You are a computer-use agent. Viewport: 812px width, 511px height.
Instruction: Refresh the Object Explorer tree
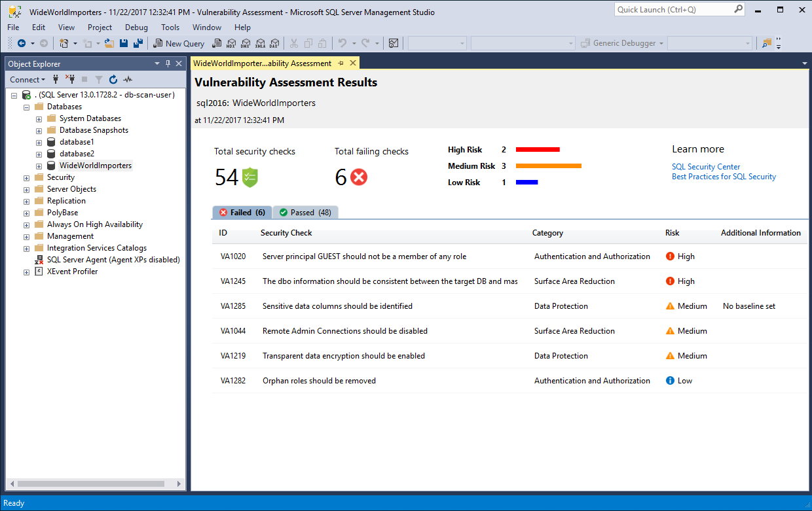click(x=113, y=79)
